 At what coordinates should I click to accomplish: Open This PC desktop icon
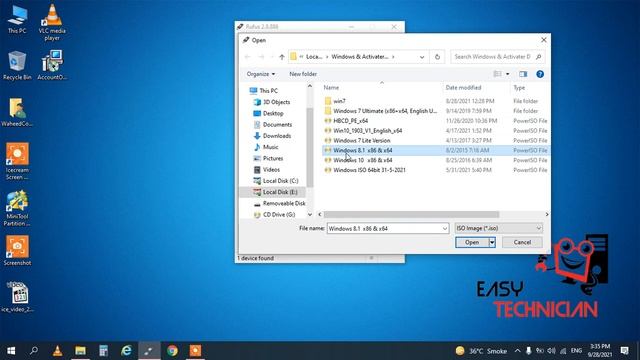click(x=17, y=20)
